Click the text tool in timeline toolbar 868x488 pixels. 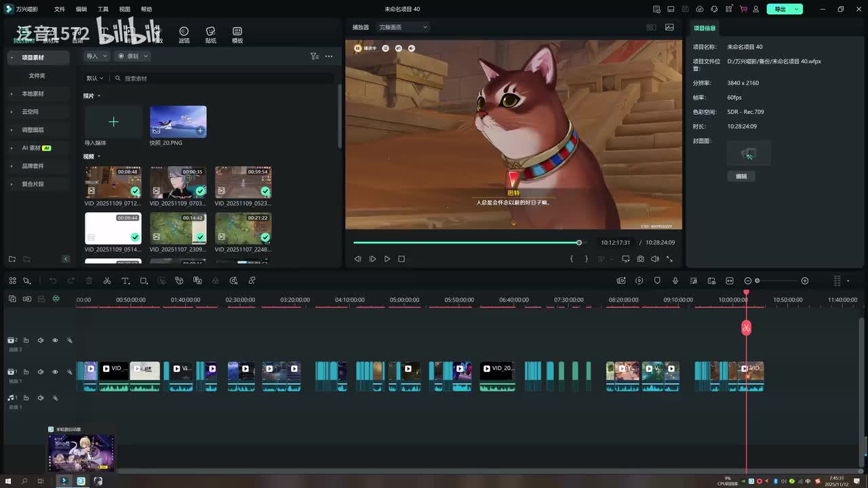125,281
